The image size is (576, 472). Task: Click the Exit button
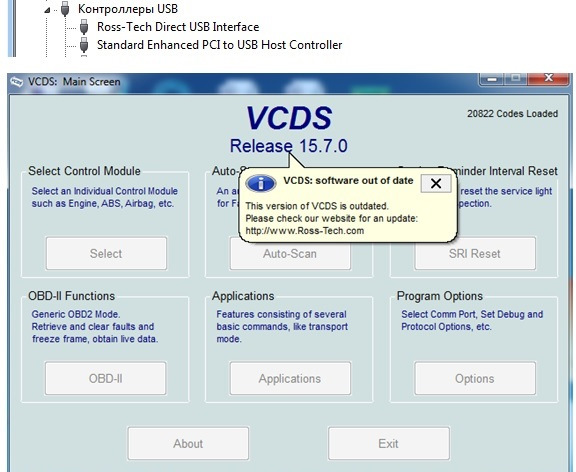pyautogui.click(x=389, y=443)
